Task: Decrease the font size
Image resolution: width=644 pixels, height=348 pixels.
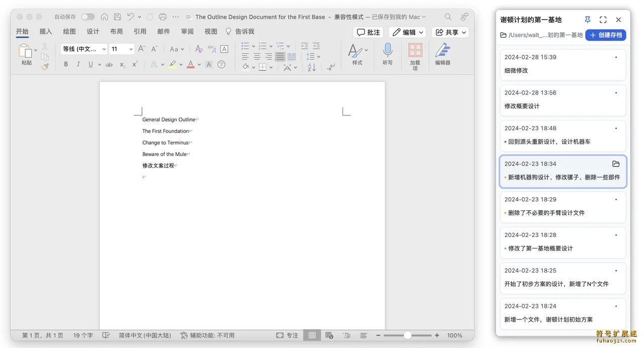Action: pos(154,49)
